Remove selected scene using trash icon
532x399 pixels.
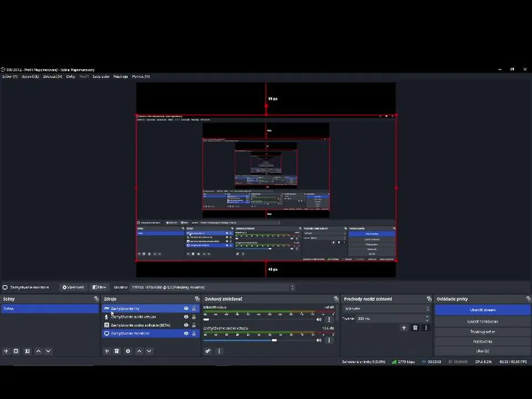tap(16, 351)
